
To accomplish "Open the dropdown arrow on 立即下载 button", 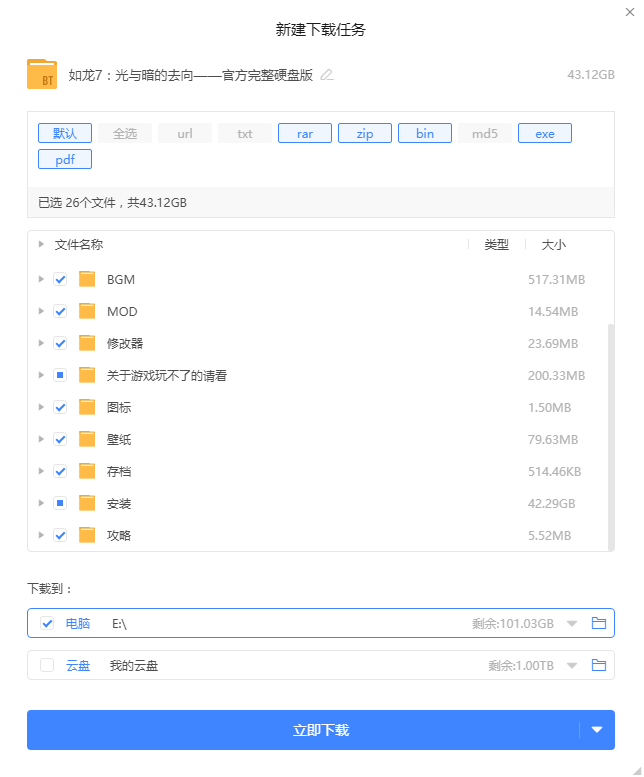I will click(597, 729).
